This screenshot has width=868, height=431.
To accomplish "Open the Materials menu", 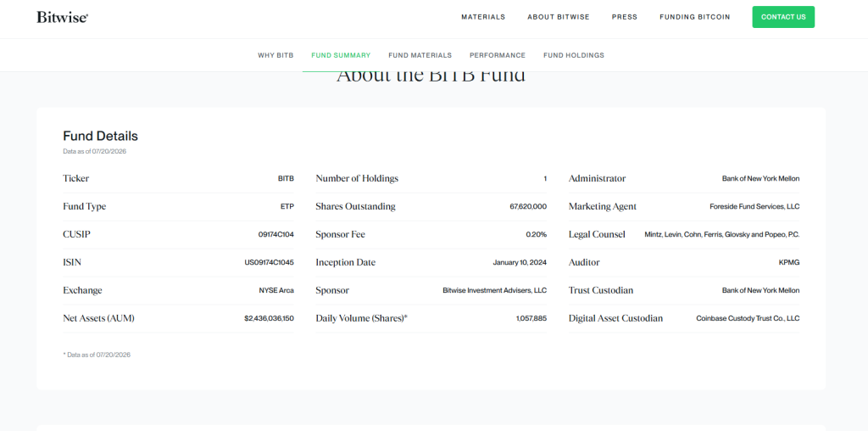I will (x=483, y=17).
